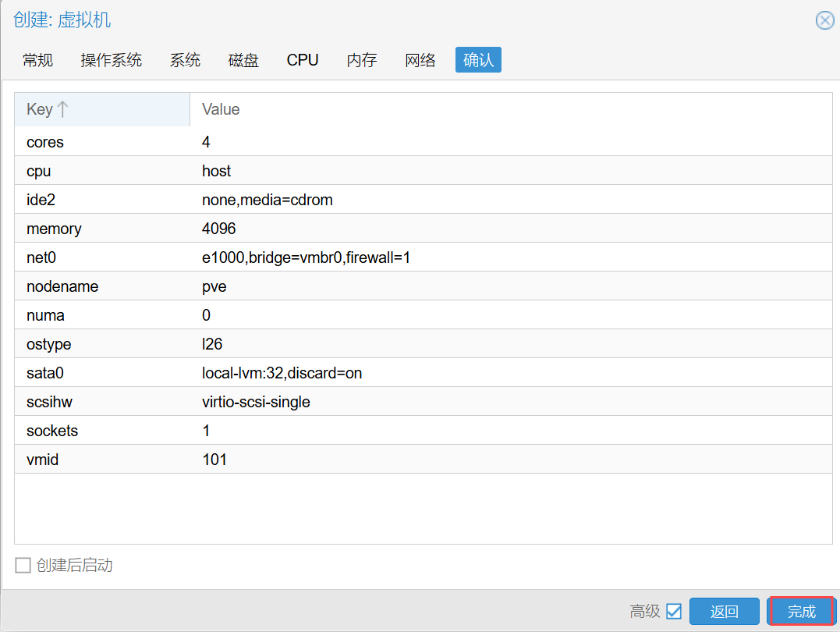Viewport: 840px width, 632px height.
Task: Select the sockets value 1
Action: pyautogui.click(x=206, y=431)
